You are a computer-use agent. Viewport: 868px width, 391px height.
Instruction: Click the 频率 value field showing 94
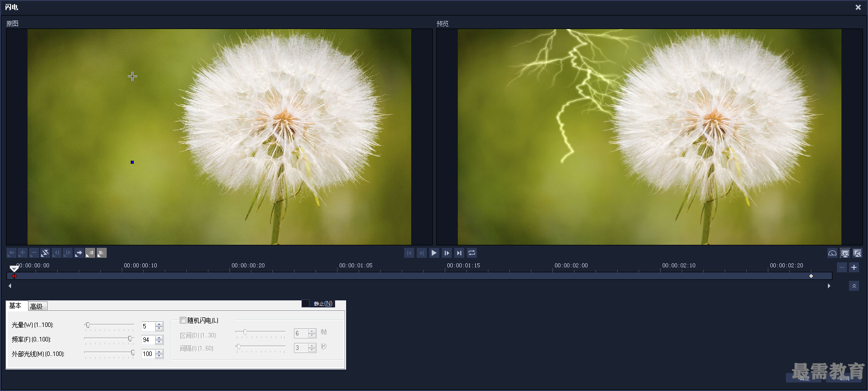pyautogui.click(x=148, y=340)
